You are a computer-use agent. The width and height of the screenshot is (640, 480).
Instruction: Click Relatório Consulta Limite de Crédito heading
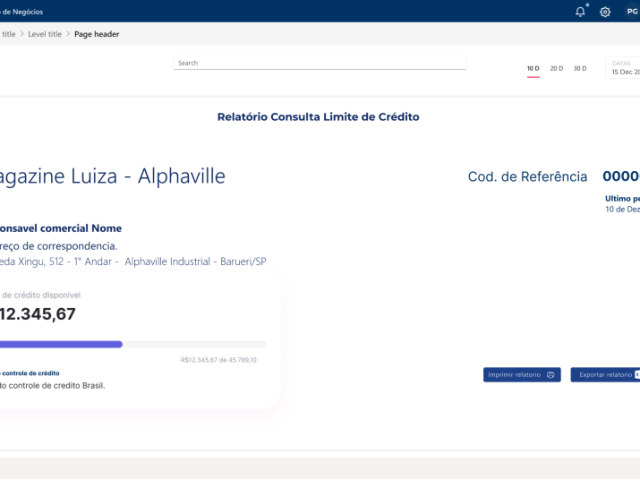(318, 117)
